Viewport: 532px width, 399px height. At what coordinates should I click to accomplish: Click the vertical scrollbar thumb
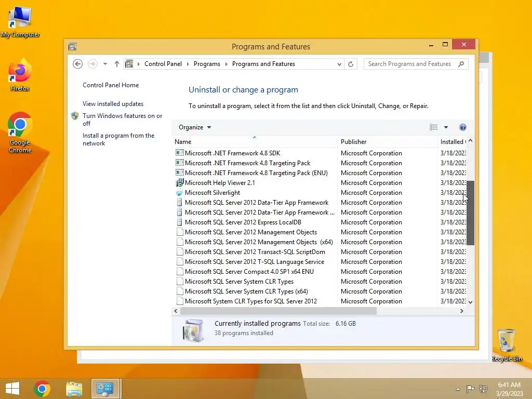(470, 212)
